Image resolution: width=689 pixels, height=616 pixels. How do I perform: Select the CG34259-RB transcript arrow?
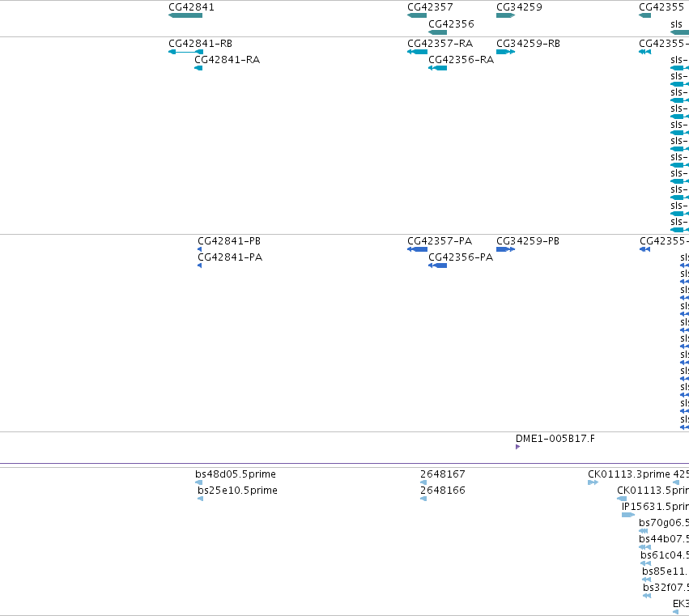pos(505,52)
